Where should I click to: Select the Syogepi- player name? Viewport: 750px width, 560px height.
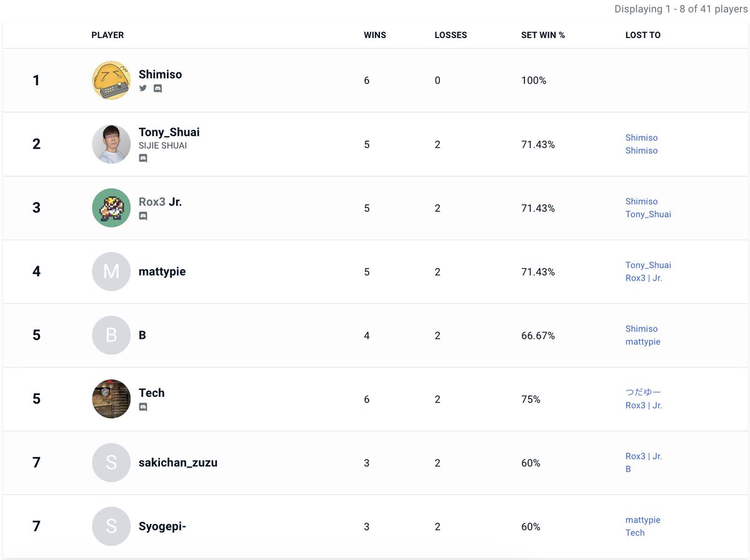tap(162, 526)
